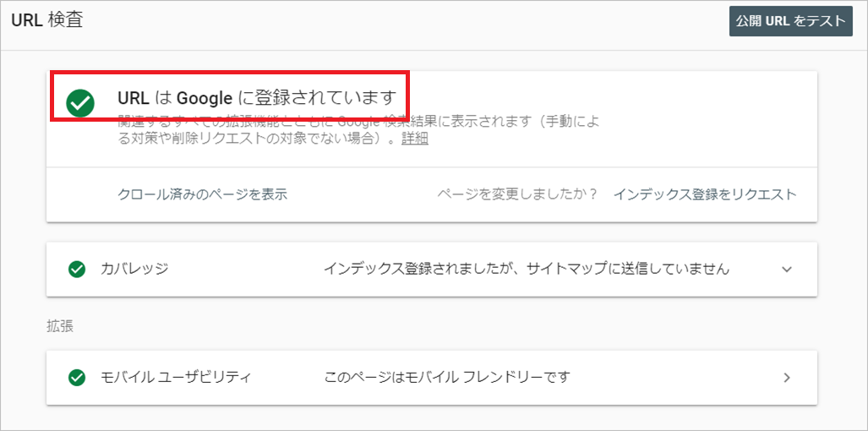Click the green check icon beside モバイル ユーザビリティ
Image resolution: width=868 pixels, height=431 pixels.
[x=77, y=377]
